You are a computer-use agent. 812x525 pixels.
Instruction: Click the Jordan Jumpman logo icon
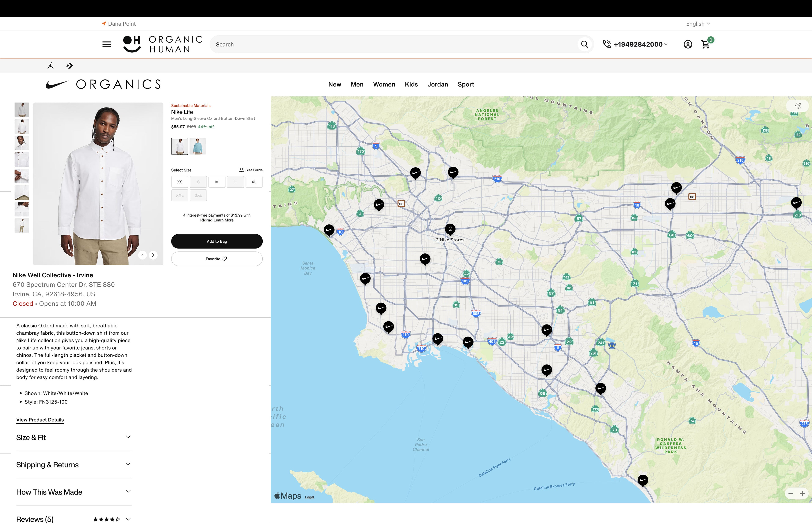click(50, 65)
